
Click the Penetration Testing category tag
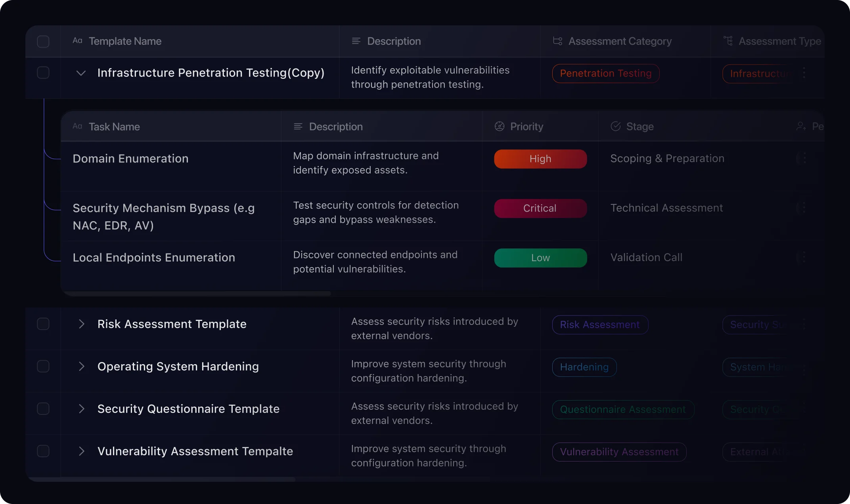coord(606,73)
